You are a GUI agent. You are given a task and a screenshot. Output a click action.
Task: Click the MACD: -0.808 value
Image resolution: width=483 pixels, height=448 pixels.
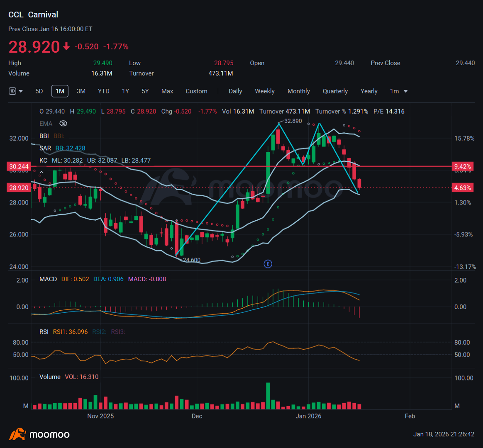click(147, 279)
